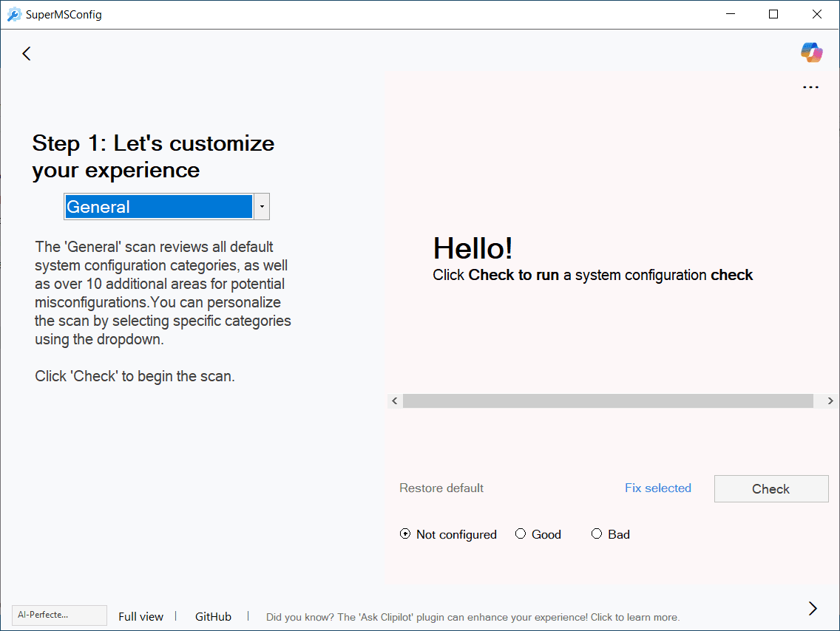This screenshot has width=840, height=631.
Task: Open the Copilot icon at top right
Action: coord(811,52)
